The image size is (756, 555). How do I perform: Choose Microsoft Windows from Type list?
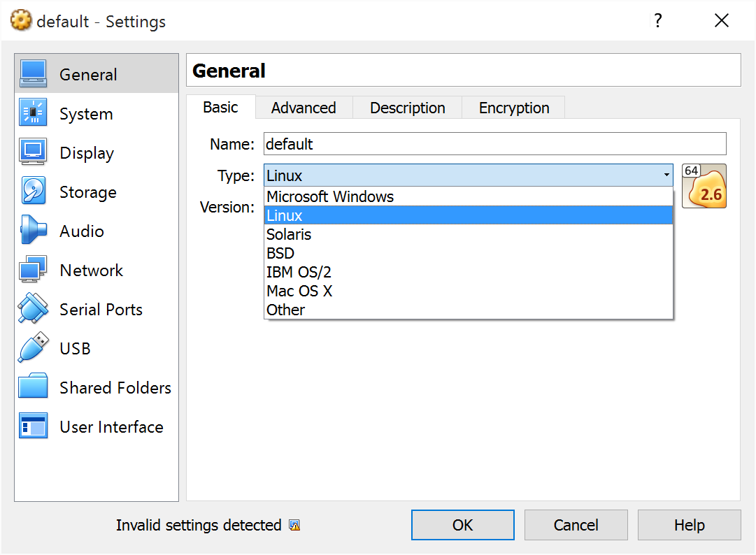pos(330,197)
